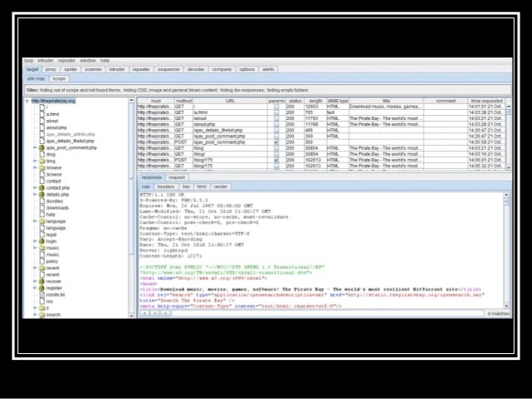The width and height of the screenshot is (532, 399).
Task: Click the file icon next to policy
Action: click(42, 262)
